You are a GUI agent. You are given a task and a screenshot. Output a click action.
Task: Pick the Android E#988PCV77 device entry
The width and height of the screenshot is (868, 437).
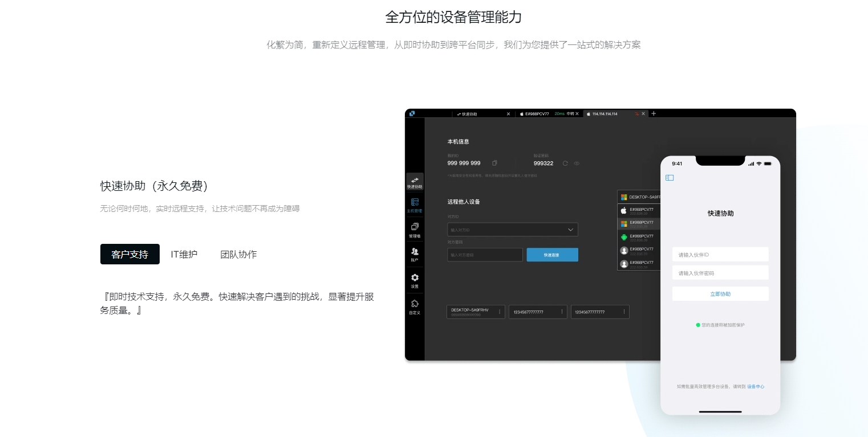pyautogui.click(x=639, y=237)
